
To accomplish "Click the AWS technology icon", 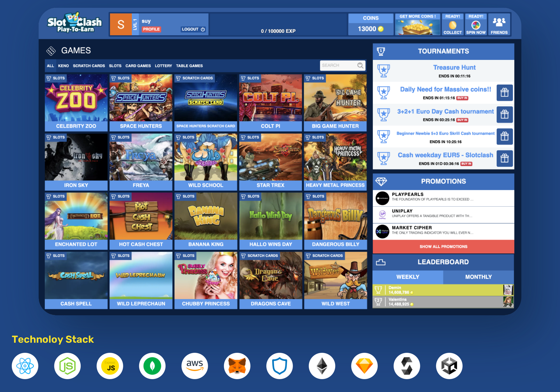I will click(195, 366).
